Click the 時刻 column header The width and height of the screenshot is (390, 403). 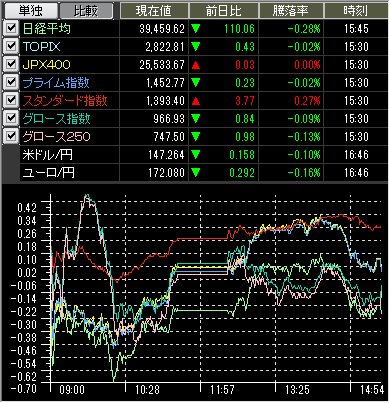tap(356, 11)
